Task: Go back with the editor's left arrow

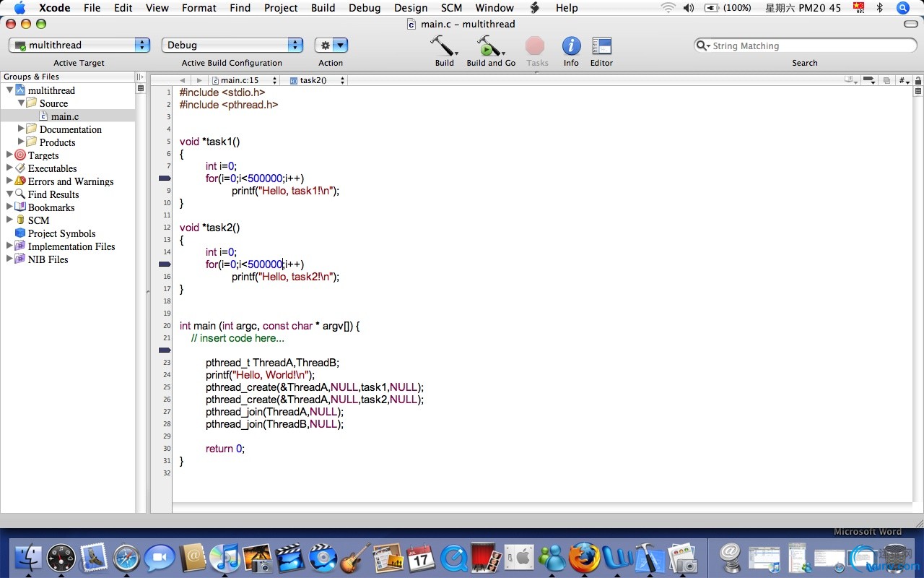Action: 182,80
